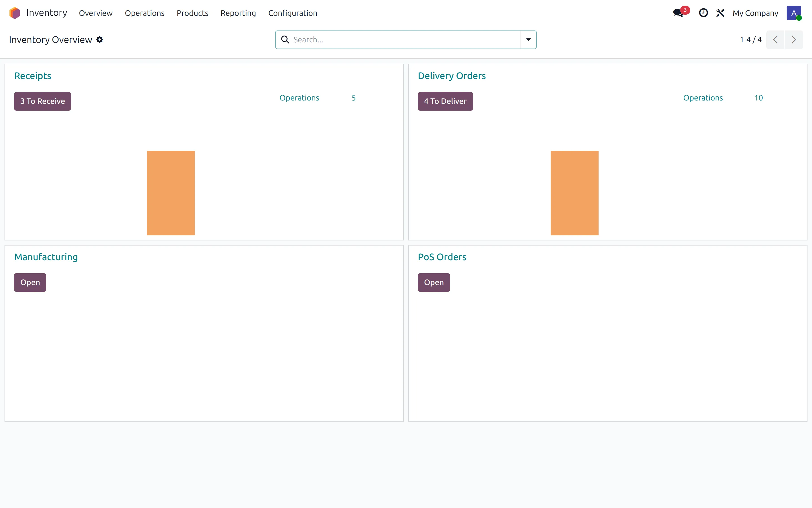Image resolution: width=812 pixels, height=508 pixels.
Task: Open the debug tools wrench icon
Action: [x=720, y=13]
